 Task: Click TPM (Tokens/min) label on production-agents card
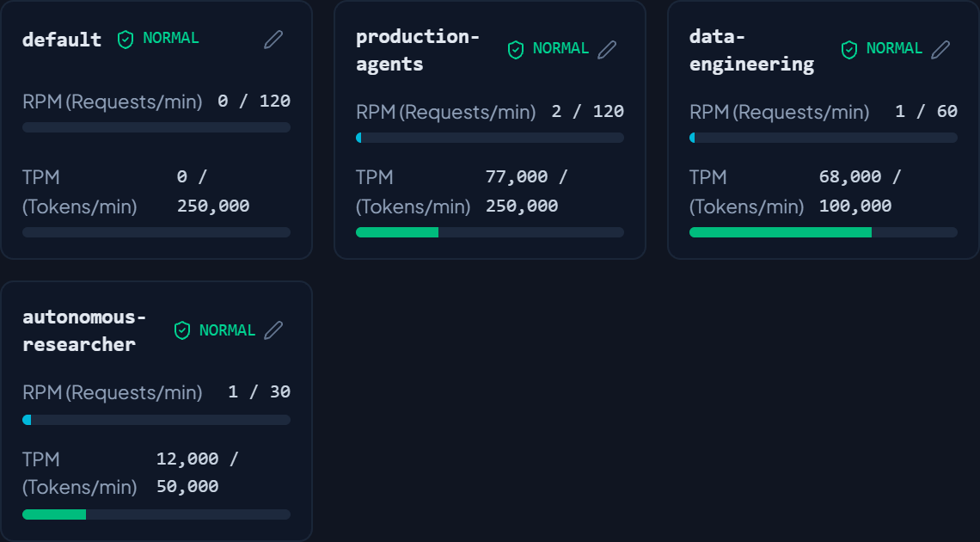(413, 192)
